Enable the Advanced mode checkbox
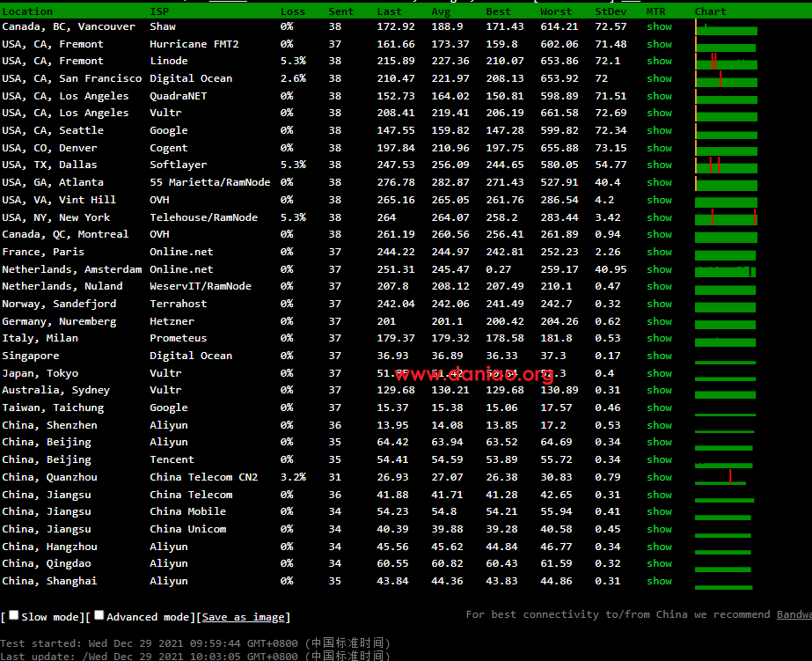 pos(99,615)
